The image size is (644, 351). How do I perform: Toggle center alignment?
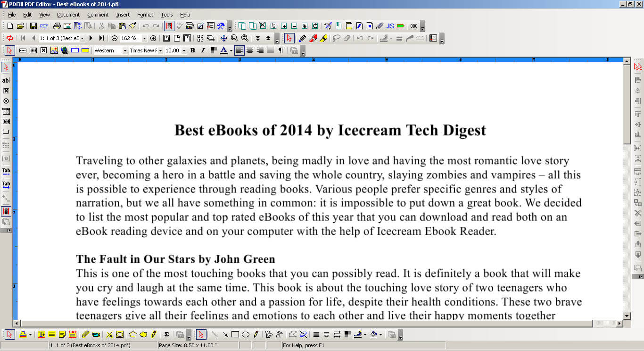250,50
